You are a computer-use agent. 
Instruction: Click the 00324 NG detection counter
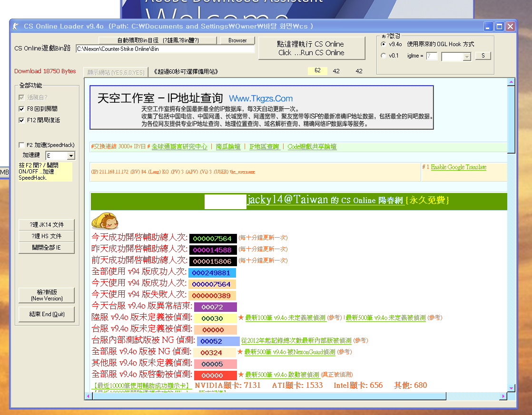(x=215, y=353)
